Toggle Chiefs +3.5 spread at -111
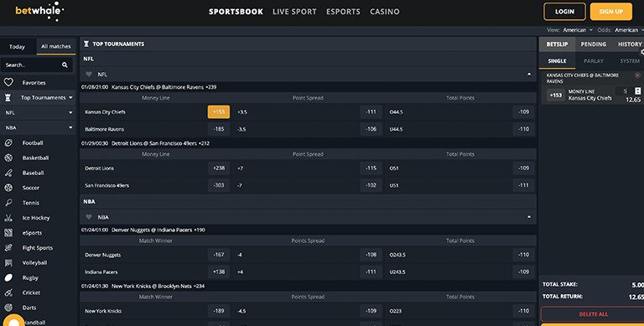Viewport: 644px width, 326px height. [x=371, y=111]
